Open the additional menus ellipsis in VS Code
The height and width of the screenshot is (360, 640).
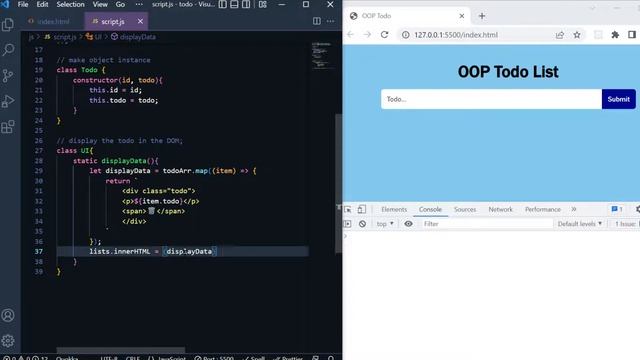pyautogui.click(x=139, y=4)
